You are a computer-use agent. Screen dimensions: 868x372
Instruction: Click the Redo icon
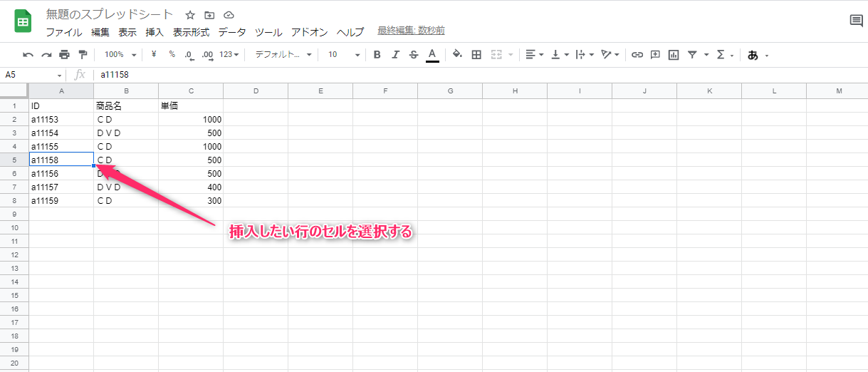[46, 54]
